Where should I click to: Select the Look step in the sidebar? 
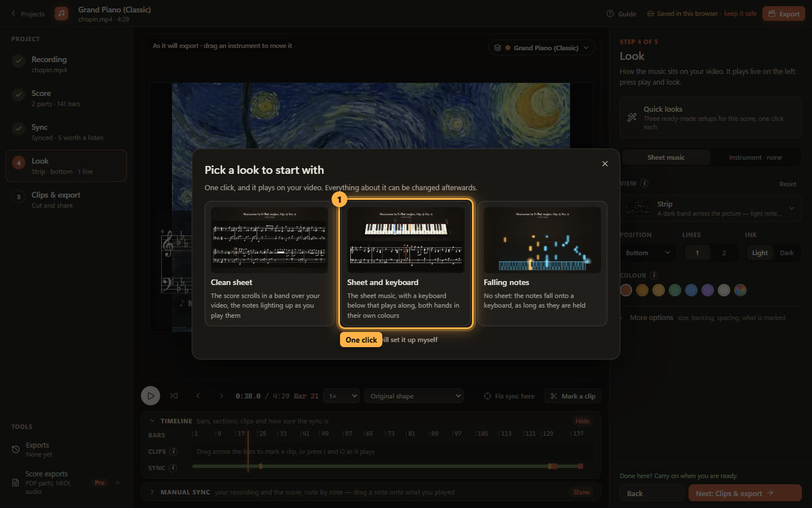66,165
